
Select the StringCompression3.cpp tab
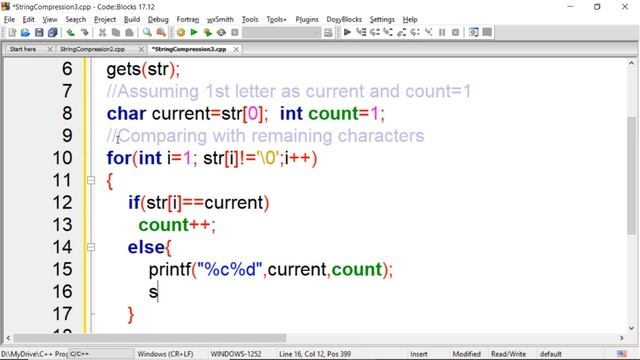(x=189, y=49)
